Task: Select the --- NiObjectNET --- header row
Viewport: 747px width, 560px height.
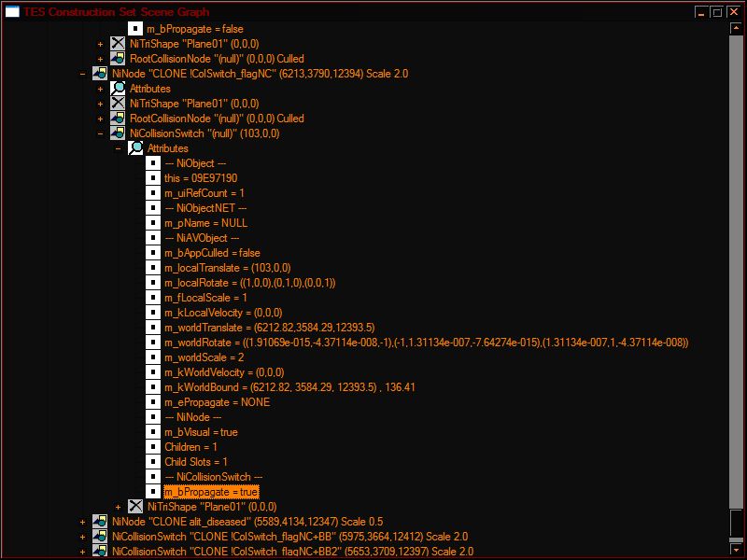Action: click(205, 207)
